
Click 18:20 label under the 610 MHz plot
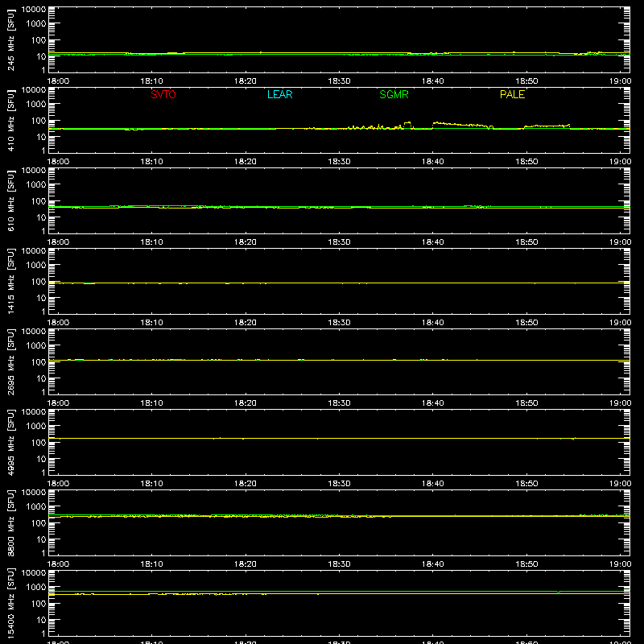[246, 242]
